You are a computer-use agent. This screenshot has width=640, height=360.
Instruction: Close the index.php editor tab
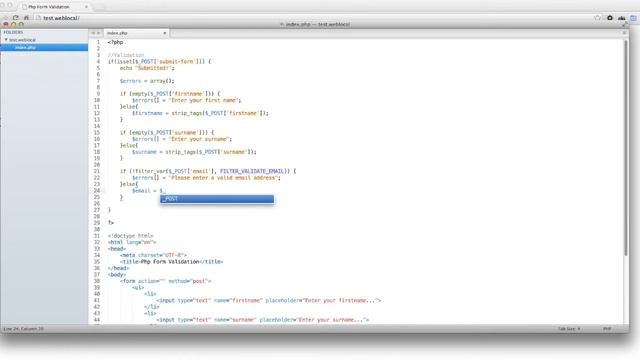coord(164,33)
